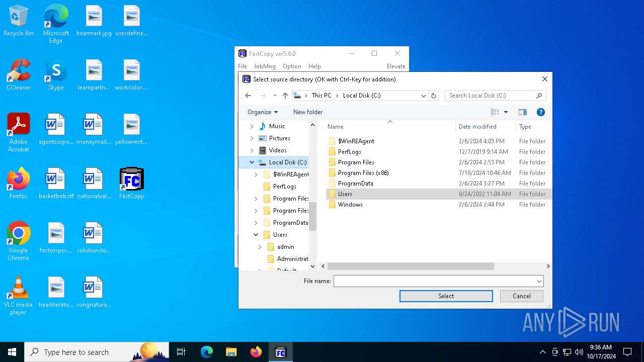This screenshot has width=644, height=362.
Task: Open Firefox desktop shortcut
Action: 19,184
